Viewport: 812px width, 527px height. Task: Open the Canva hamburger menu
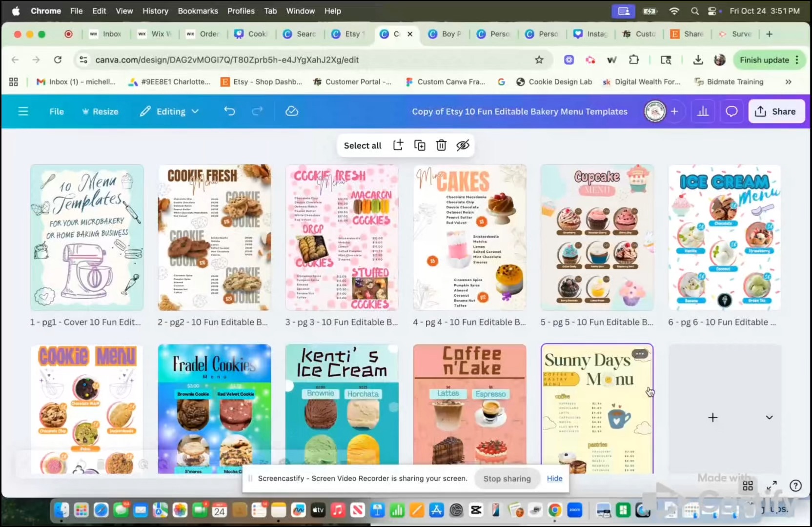coord(23,111)
